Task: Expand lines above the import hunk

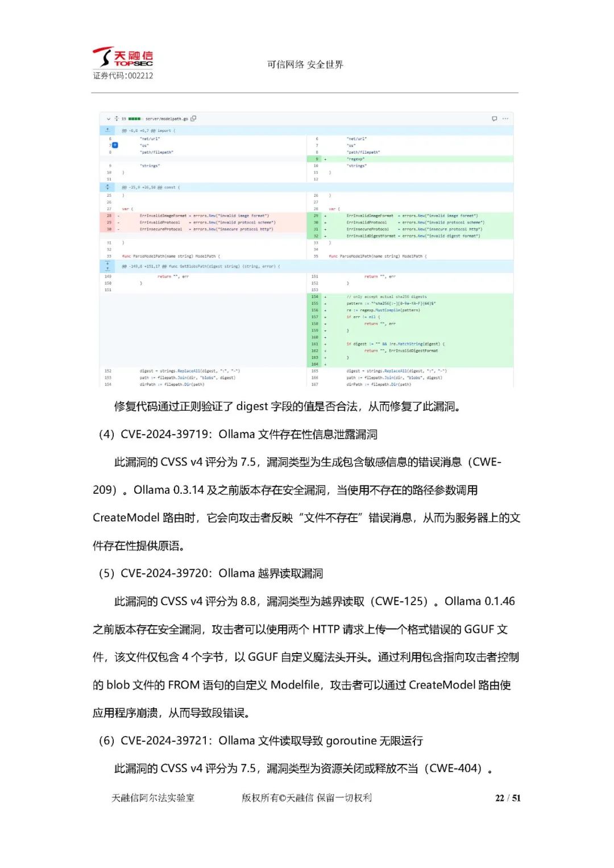Action: [107, 130]
